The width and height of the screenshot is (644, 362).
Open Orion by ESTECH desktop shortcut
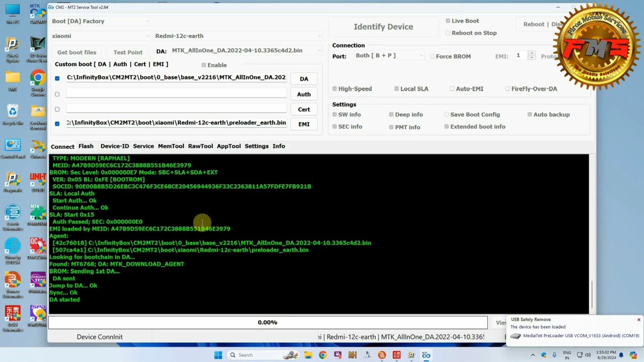tap(13, 251)
